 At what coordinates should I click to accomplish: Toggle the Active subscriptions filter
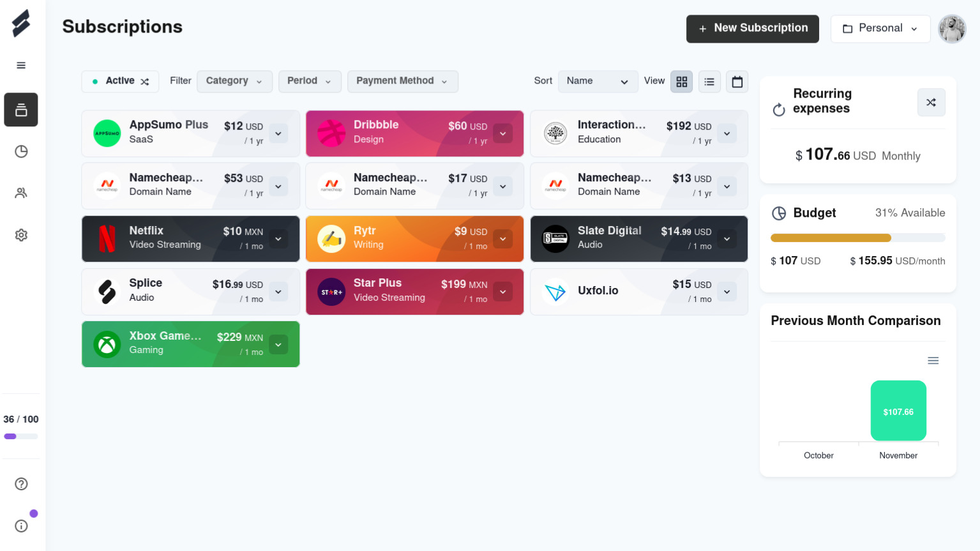(120, 81)
